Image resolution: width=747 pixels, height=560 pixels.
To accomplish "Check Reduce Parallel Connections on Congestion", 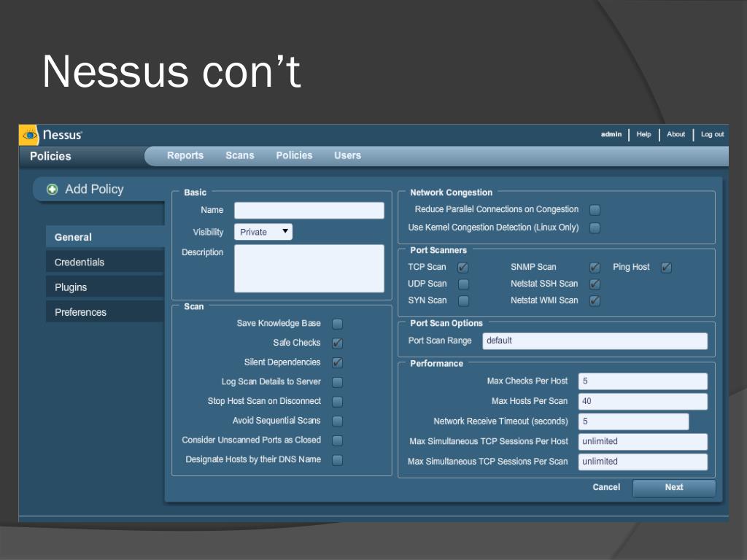I will pyautogui.click(x=595, y=210).
